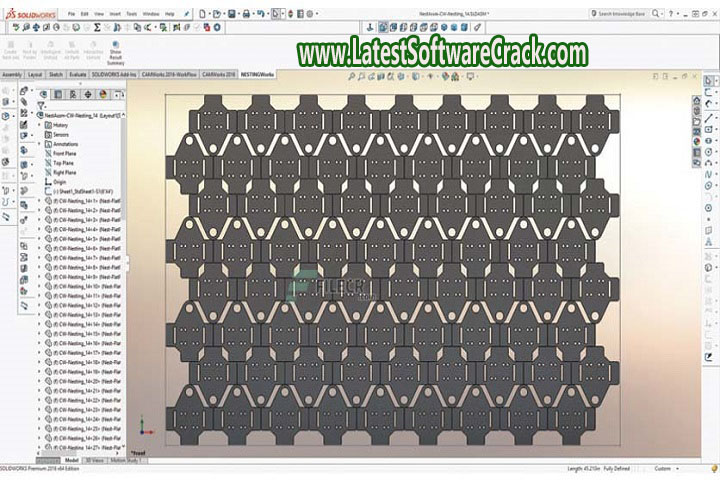Open the Undo dropdown arrow
The height and width of the screenshot is (480, 720).
point(267,14)
